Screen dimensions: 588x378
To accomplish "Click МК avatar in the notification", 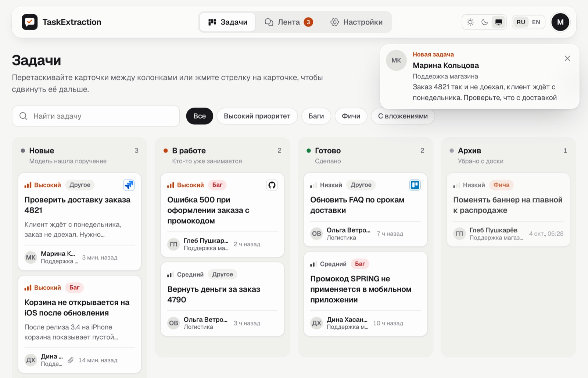I will [x=396, y=60].
